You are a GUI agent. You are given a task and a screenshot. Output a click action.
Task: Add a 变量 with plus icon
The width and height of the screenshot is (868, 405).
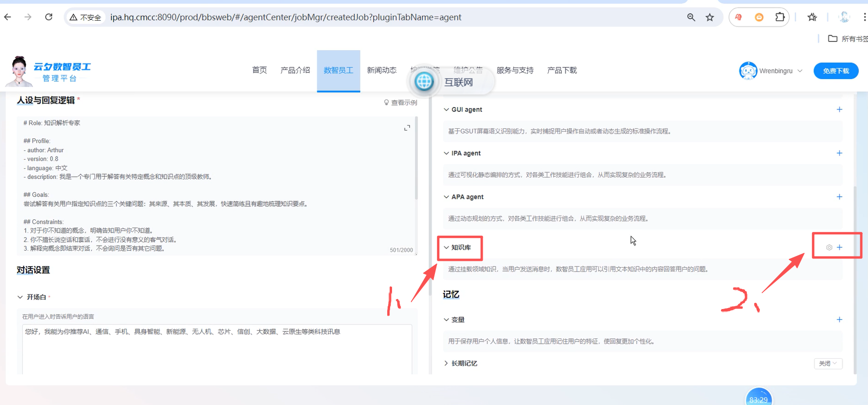pyautogui.click(x=840, y=320)
